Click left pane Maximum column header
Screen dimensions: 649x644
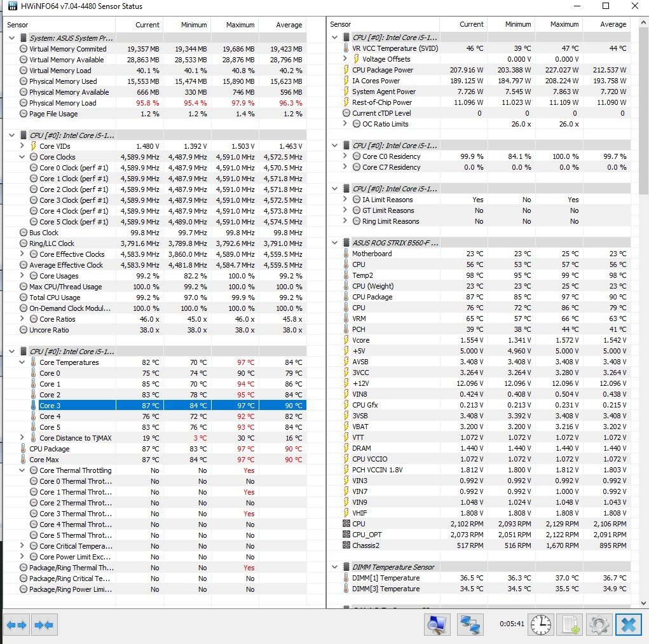(x=235, y=24)
